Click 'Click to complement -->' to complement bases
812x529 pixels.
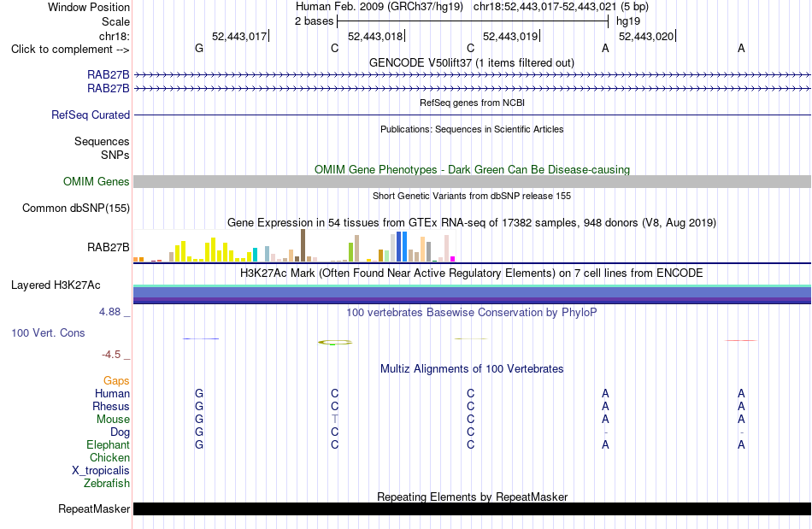(70, 50)
